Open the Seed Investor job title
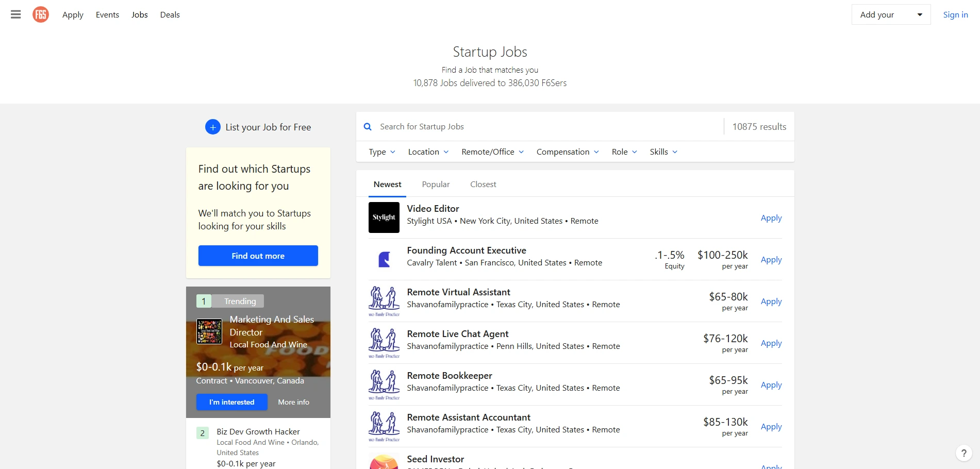The image size is (980, 469). (x=436, y=459)
